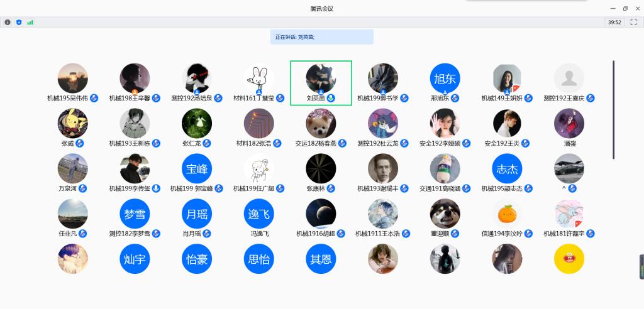
Task: Click the 39:52 meeting timer
Action: coord(615,22)
